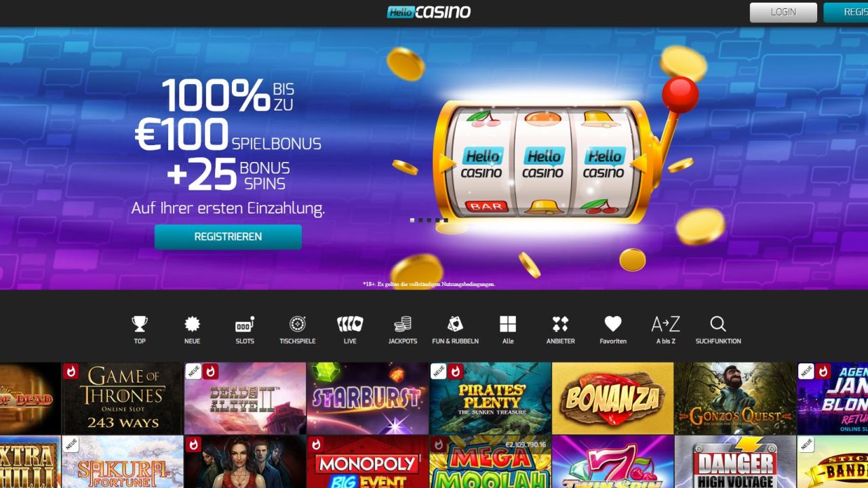The image size is (868, 488).
Task: Open the ANBIETER providers icon
Action: [560, 324]
